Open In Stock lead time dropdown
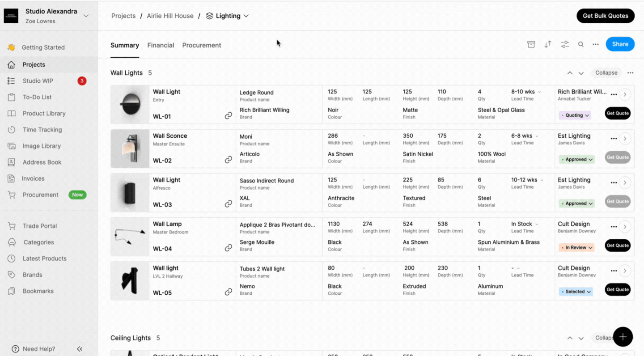This screenshot has width=644, height=356. point(525,224)
